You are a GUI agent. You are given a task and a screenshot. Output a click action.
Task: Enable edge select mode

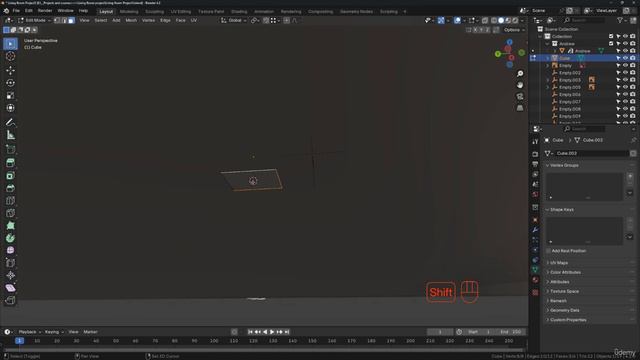coord(64,20)
